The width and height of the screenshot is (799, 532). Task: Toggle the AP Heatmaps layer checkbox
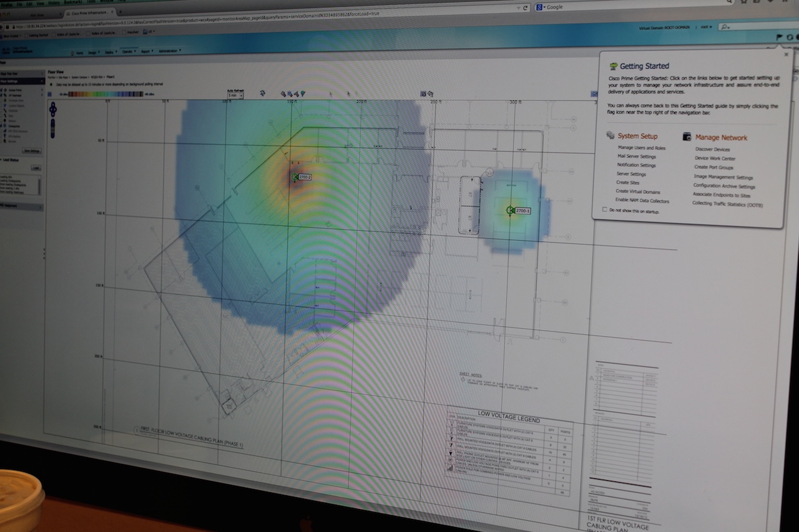click(1, 95)
